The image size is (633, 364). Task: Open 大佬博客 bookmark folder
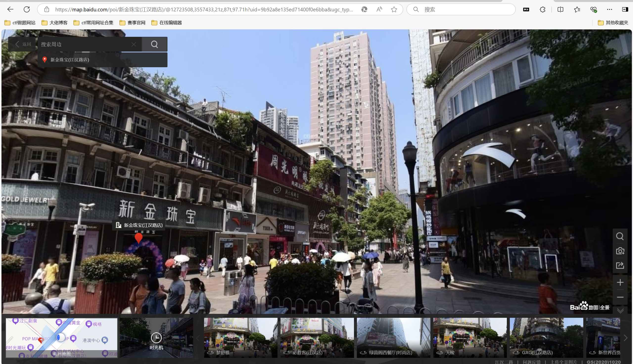point(54,23)
